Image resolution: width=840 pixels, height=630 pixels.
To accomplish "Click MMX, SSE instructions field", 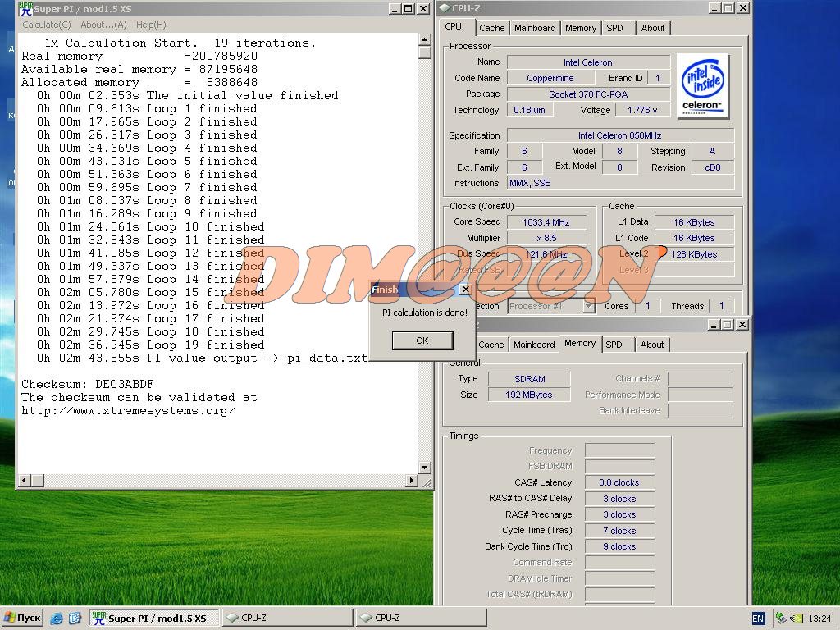I will (620, 183).
